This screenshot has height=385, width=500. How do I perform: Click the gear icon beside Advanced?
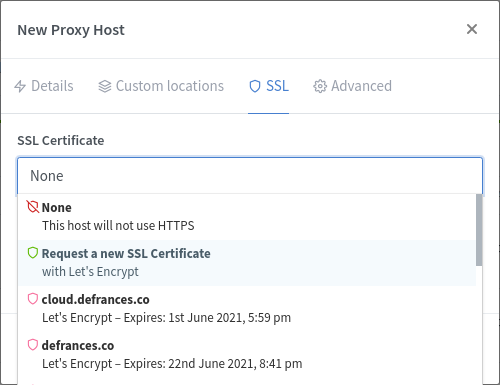320,86
